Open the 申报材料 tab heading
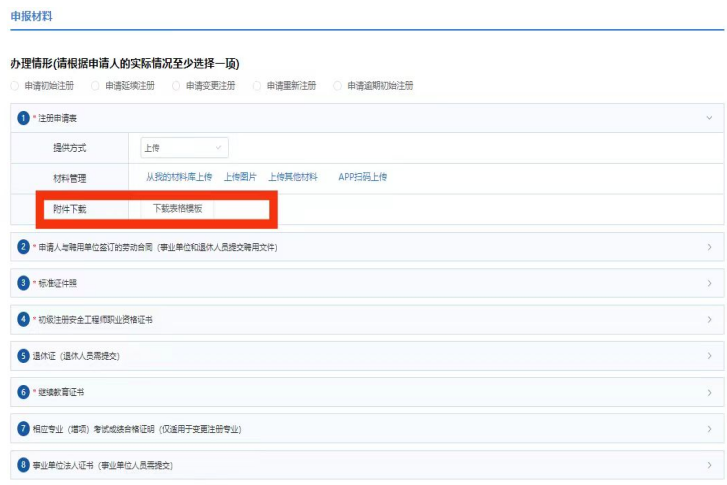Image resolution: width=727 pixels, height=485 pixels. click(32, 16)
